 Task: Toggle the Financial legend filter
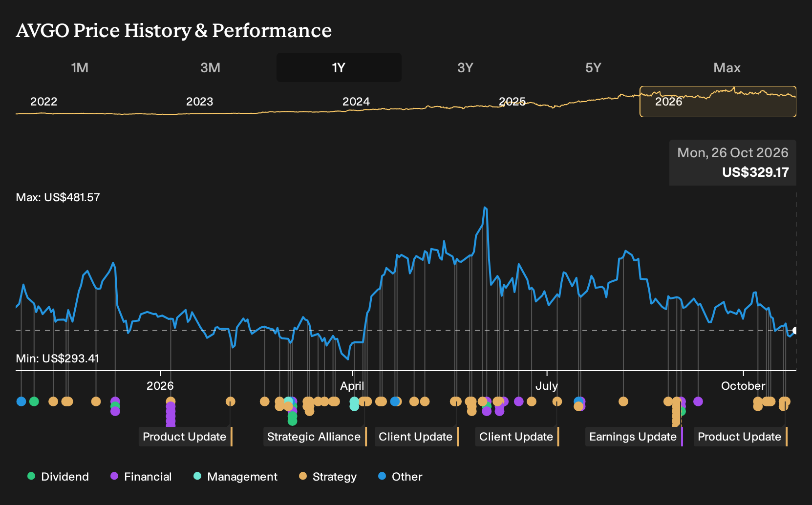click(x=141, y=477)
